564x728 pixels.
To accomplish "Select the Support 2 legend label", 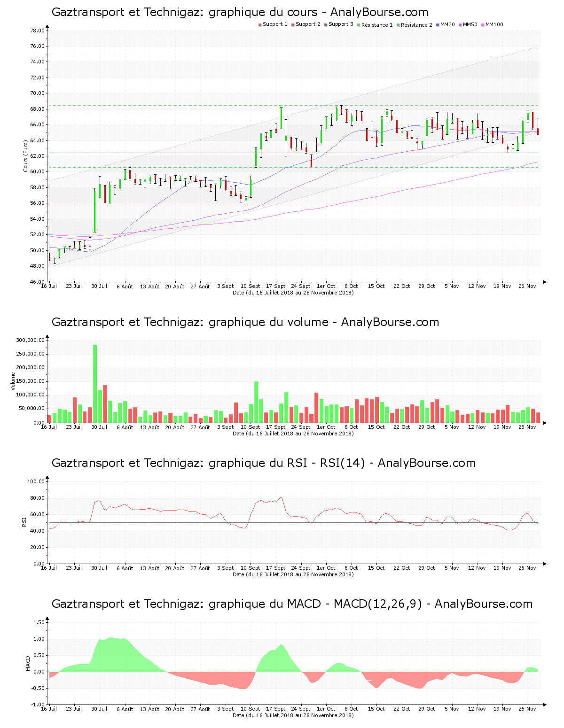I will [308, 24].
